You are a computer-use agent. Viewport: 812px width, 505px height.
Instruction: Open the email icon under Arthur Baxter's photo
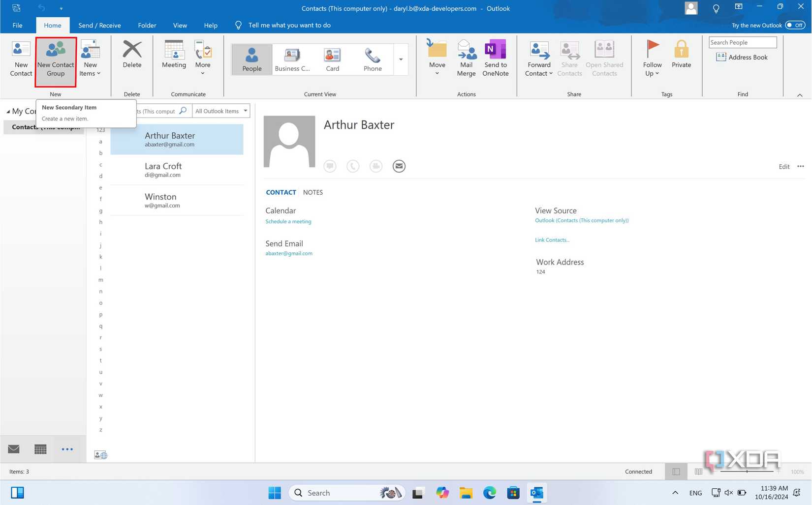(399, 166)
